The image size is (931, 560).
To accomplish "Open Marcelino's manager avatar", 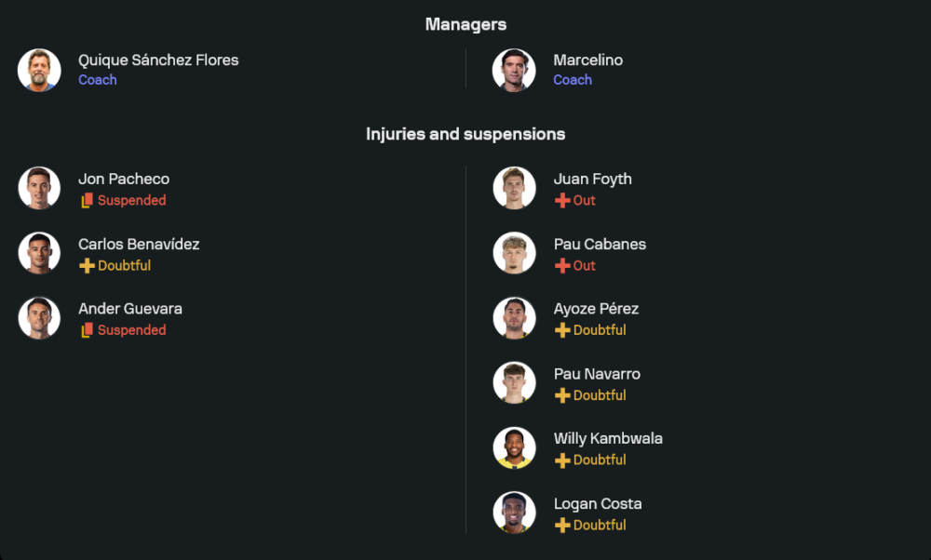I will pyautogui.click(x=514, y=70).
